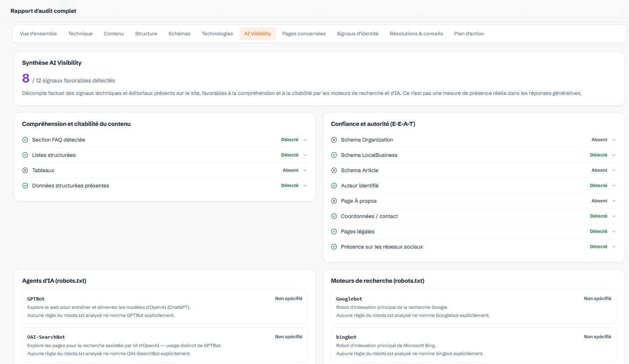
Task: Go to the Plan d'action tab
Action: coord(469,34)
